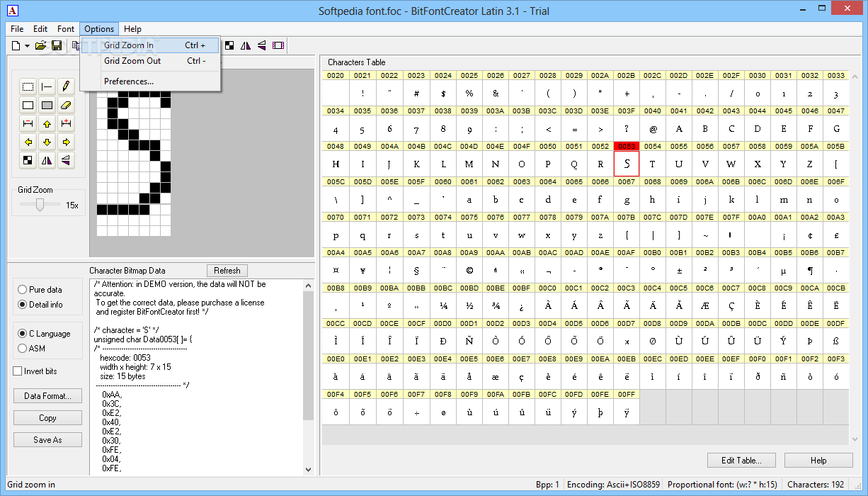Screen dimensions: 868x496
Task: Select the empty rectangle tool
Action: point(28,106)
